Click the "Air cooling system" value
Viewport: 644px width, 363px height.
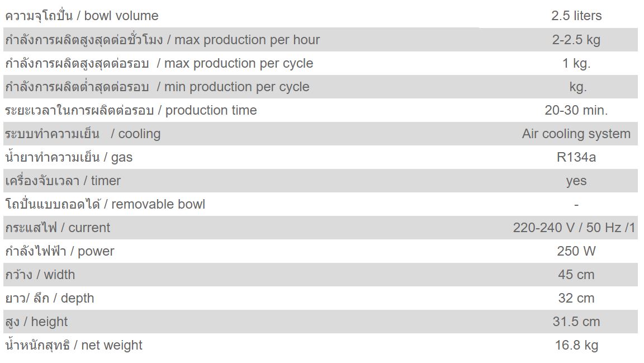[x=576, y=134]
